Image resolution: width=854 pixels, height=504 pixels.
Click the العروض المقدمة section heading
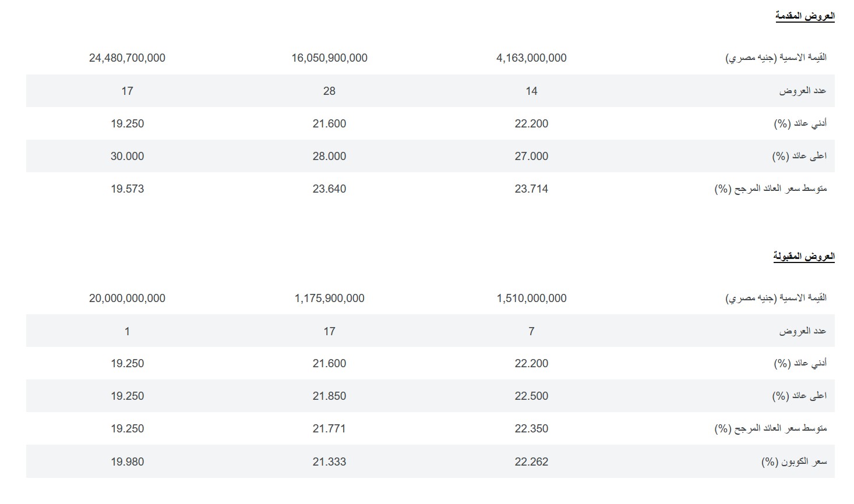click(804, 16)
